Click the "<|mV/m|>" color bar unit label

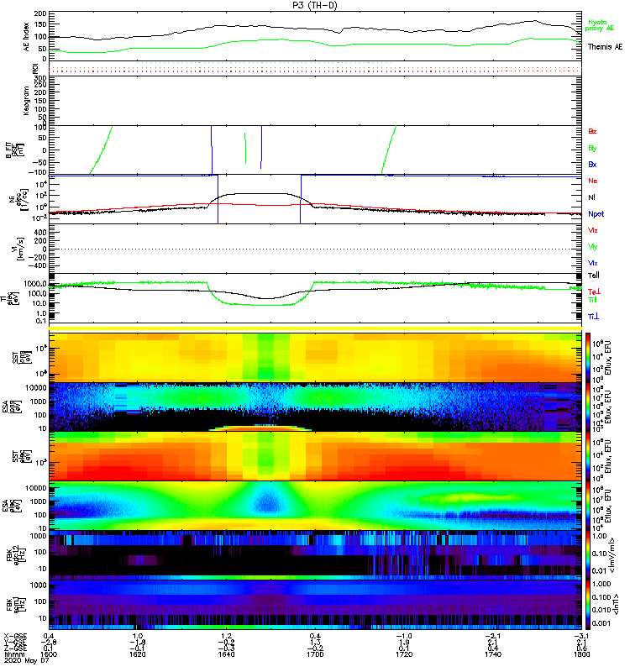click(614, 555)
